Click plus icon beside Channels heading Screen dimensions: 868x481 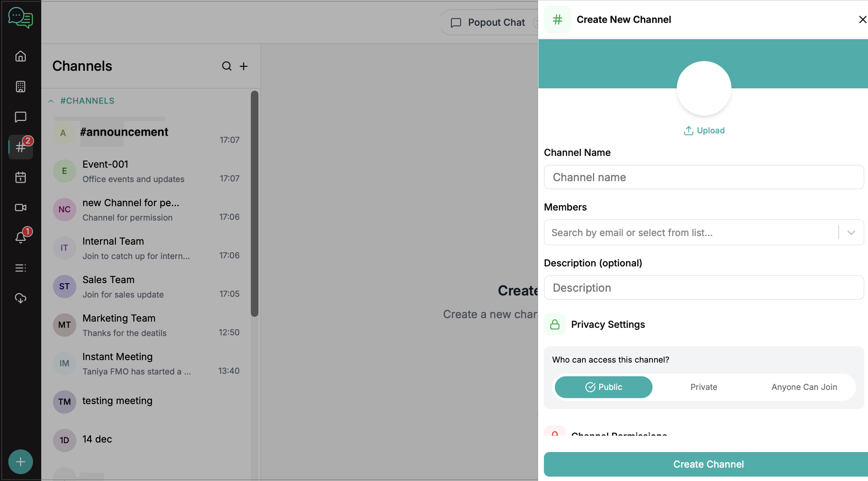click(244, 66)
